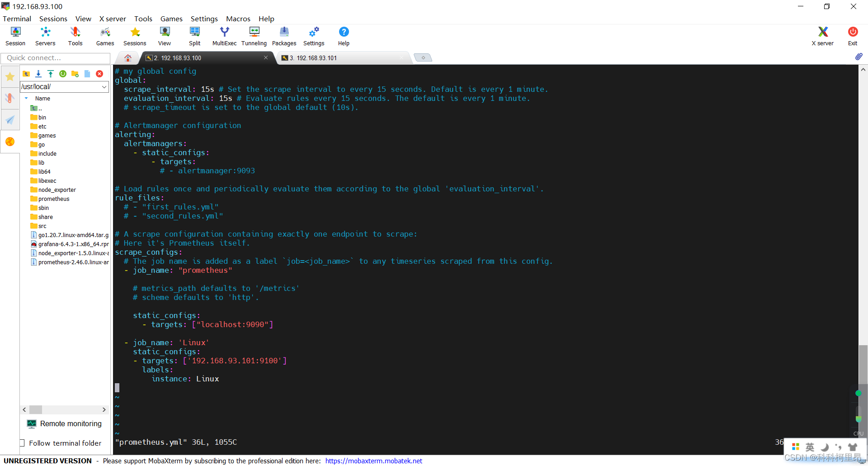Click the Split toolbar icon
This screenshot has width=868, height=466.
tap(195, 36)
